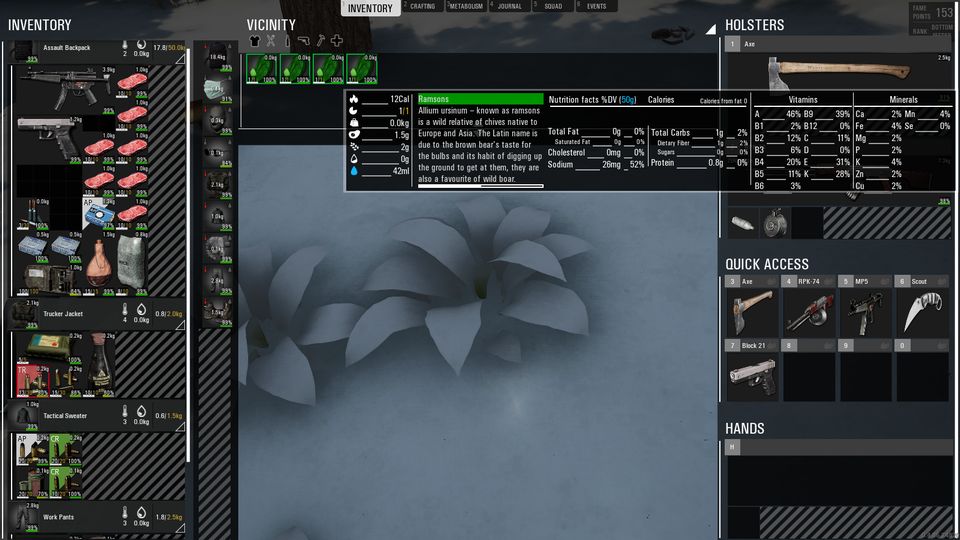
Task: Click the Ramsons description scroll bar
Action: [x=481, y=186]
